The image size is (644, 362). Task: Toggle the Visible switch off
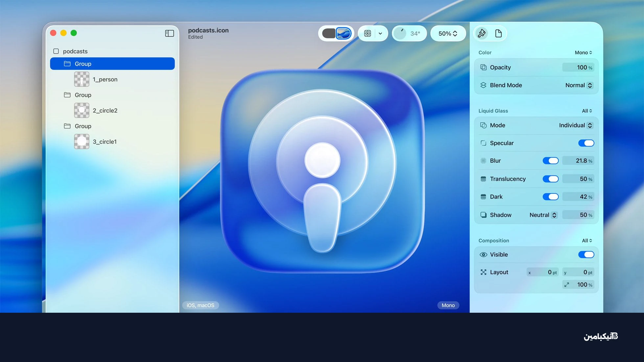click(x=586, y=255)
